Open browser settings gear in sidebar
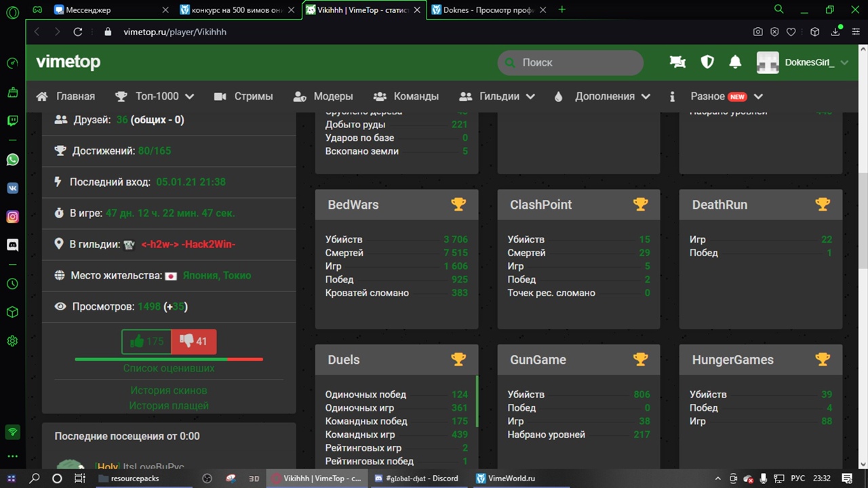Viewport: 868px width, 488px height. pyautogui.click(x=12, y=341)
